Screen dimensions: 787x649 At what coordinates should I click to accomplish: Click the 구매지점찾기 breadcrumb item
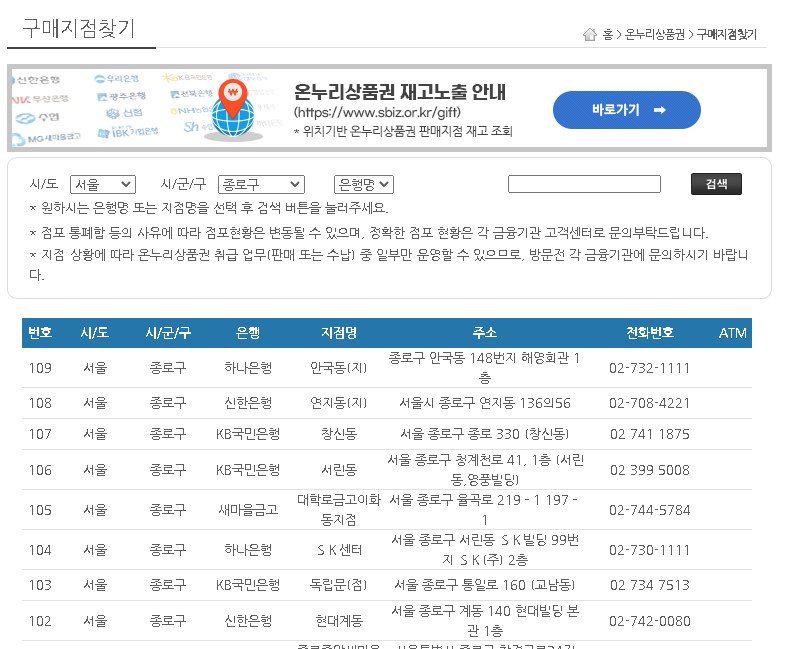point(726,34)
